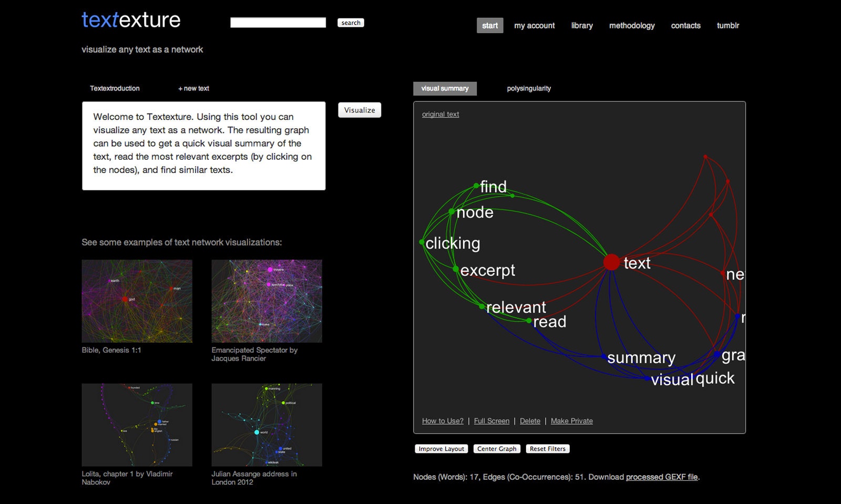
Task: Click the 'quick' word label
Action: tap(715, 378)
